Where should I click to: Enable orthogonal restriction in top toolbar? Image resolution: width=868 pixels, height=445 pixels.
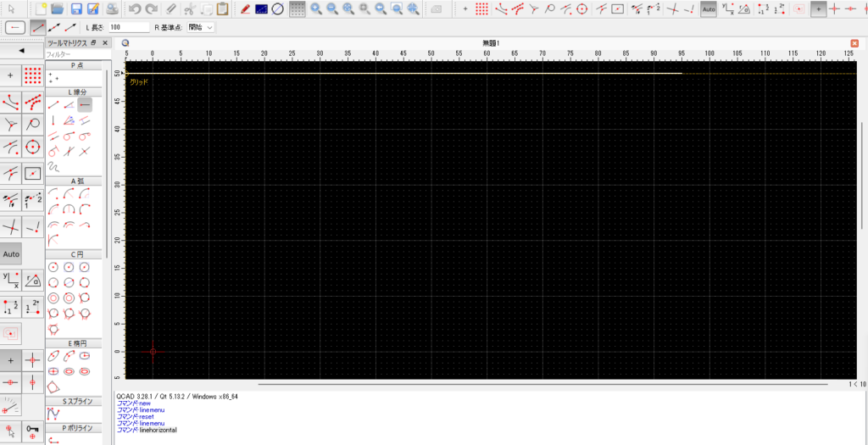click(835, 8)
